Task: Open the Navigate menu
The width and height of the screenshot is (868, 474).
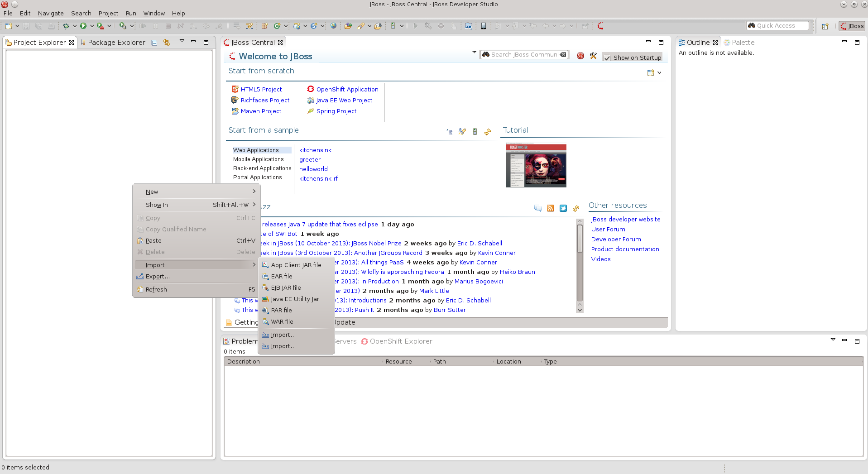Action: (51, 14)
